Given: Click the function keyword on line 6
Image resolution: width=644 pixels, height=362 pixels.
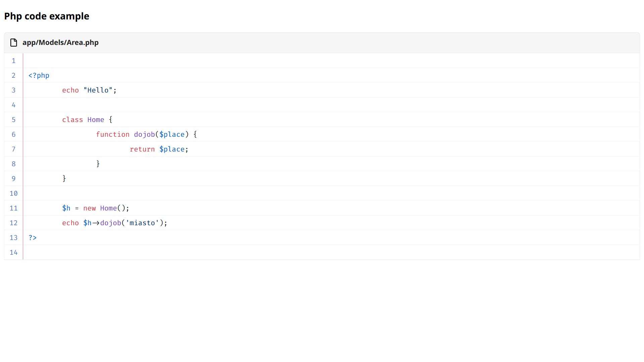Looking at the screenshot, I should (113, 134).
